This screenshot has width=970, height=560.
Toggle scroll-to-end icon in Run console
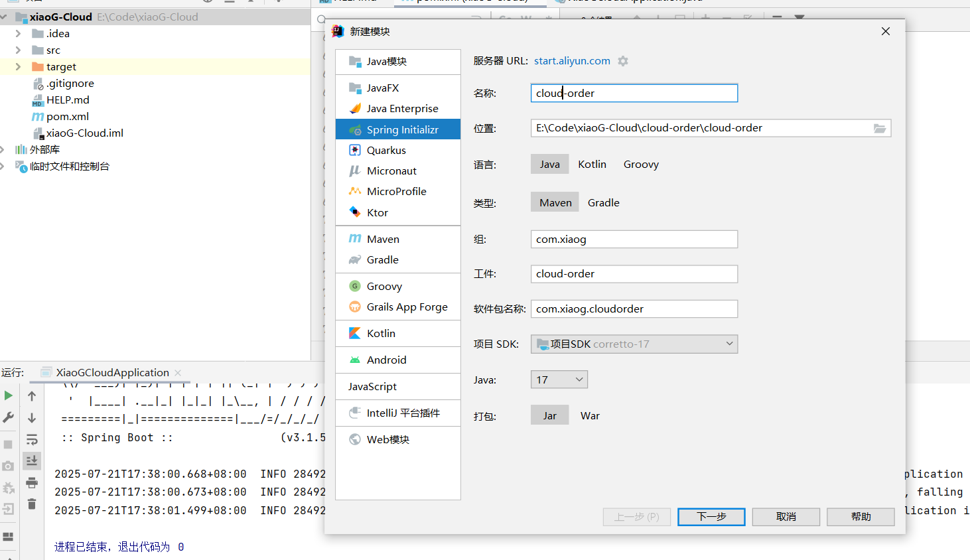[x=32, y=460]
